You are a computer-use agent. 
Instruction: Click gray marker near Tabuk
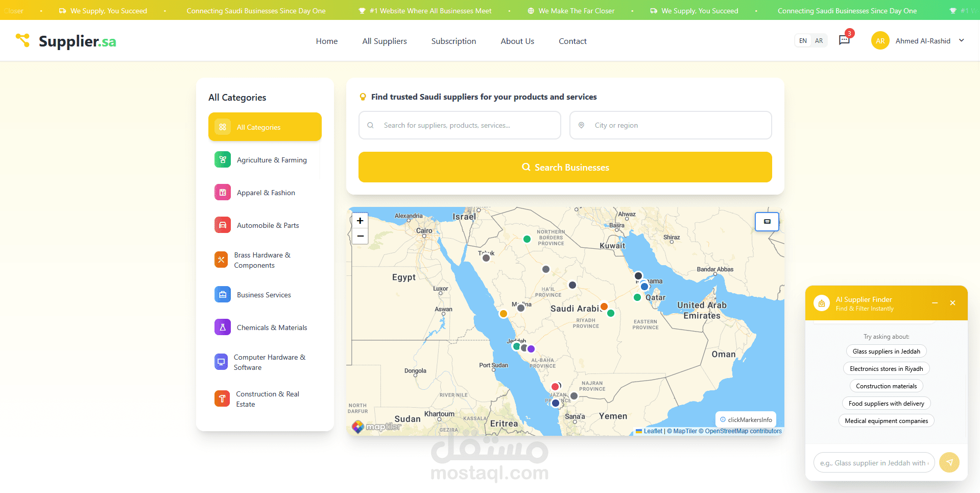tap(486, 258)
